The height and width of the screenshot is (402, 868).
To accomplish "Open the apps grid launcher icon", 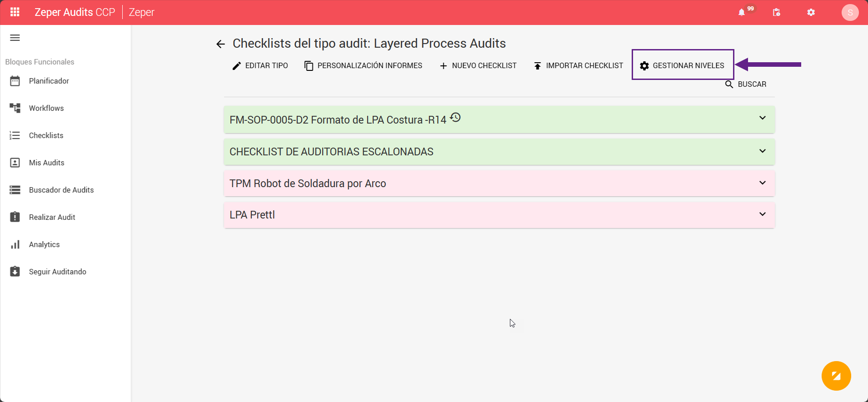I will click(15, 12).
